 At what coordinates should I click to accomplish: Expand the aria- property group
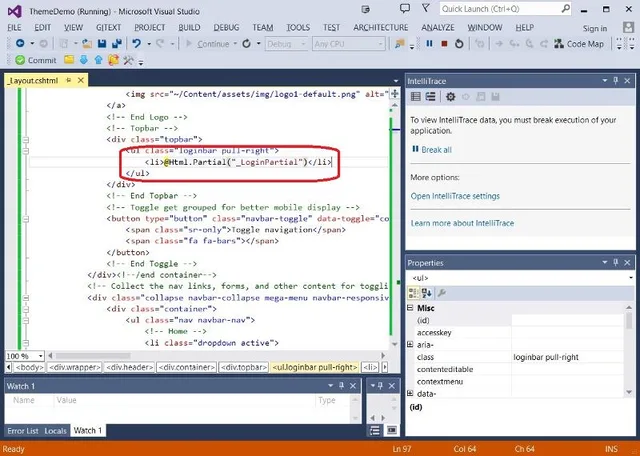coord(410,345)
